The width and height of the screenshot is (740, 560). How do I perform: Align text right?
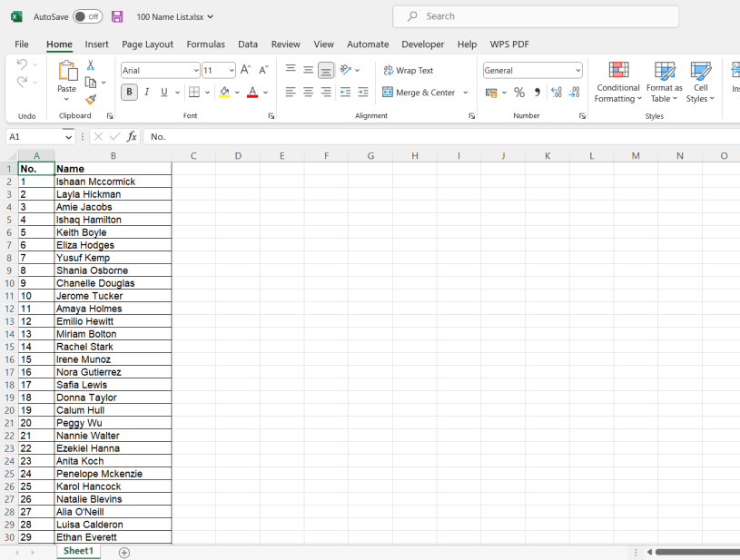pos(326,92)
